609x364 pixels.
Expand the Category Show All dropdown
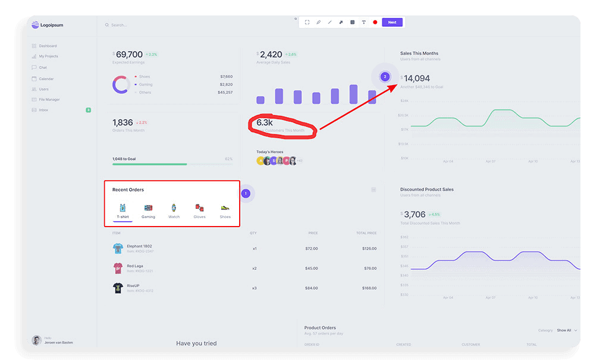pyautogui.click(x=567, y=330)
